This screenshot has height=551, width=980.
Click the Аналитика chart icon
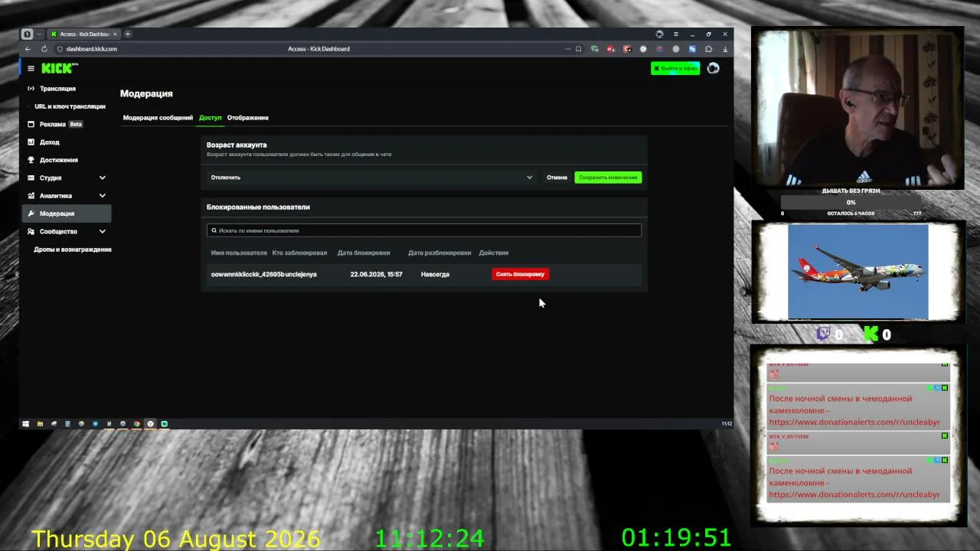point(31,196)
